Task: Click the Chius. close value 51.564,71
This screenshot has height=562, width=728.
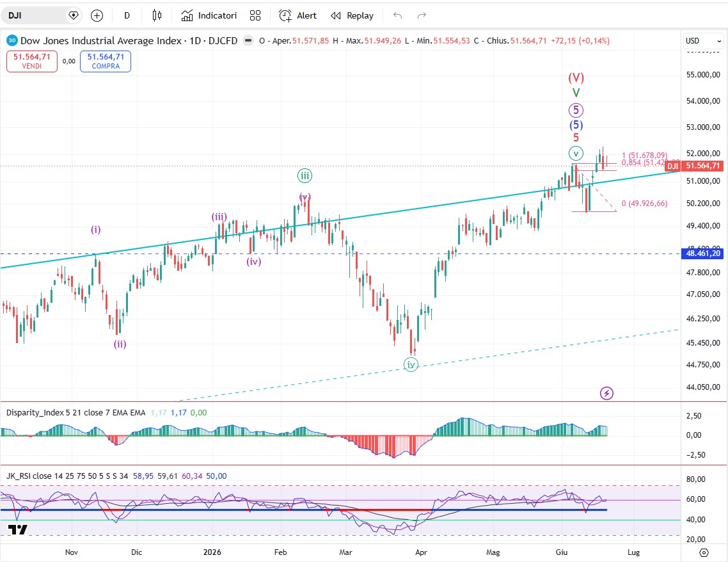Action: point(528,41)
